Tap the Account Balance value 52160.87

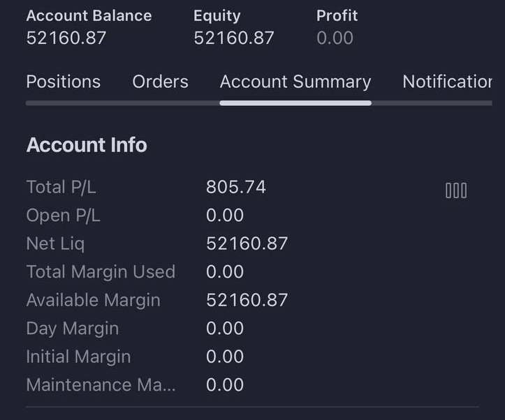[x=66, y=38]
